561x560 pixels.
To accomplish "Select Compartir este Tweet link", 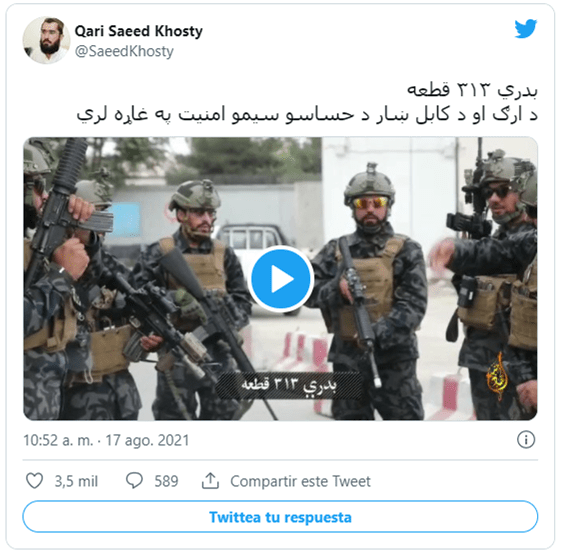I will click(x=300, y=481).
